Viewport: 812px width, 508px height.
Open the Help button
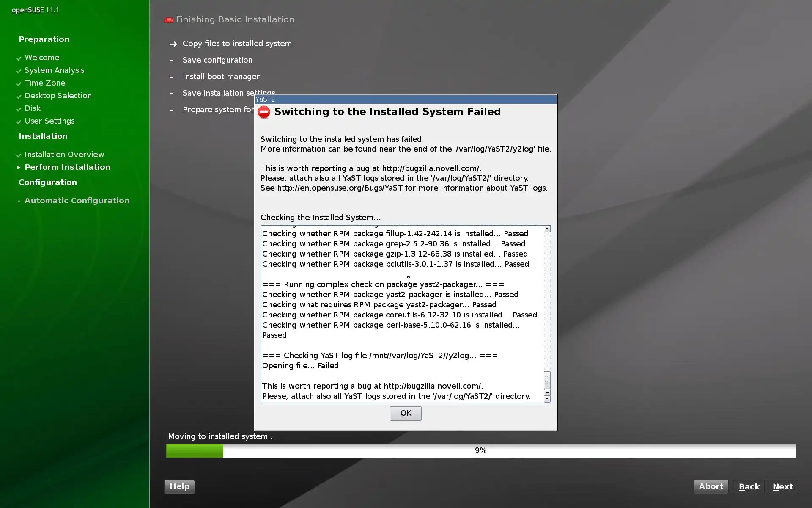(x=179, y=486)
